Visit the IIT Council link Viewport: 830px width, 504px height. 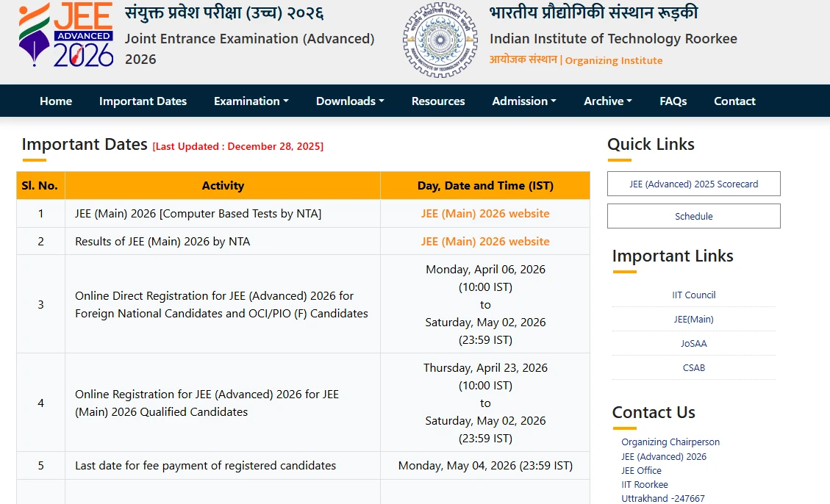click(x=693, y=295)
